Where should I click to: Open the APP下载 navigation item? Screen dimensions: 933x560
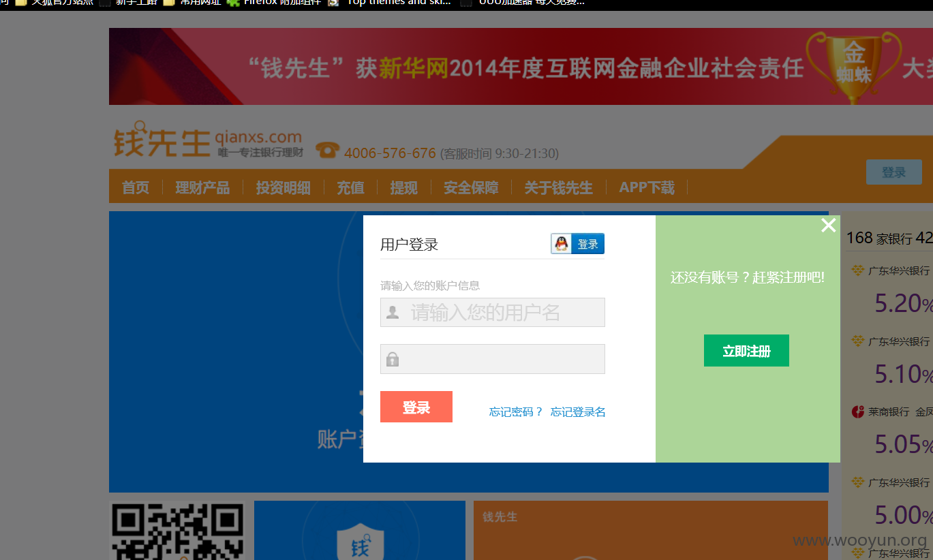(647, 187)
